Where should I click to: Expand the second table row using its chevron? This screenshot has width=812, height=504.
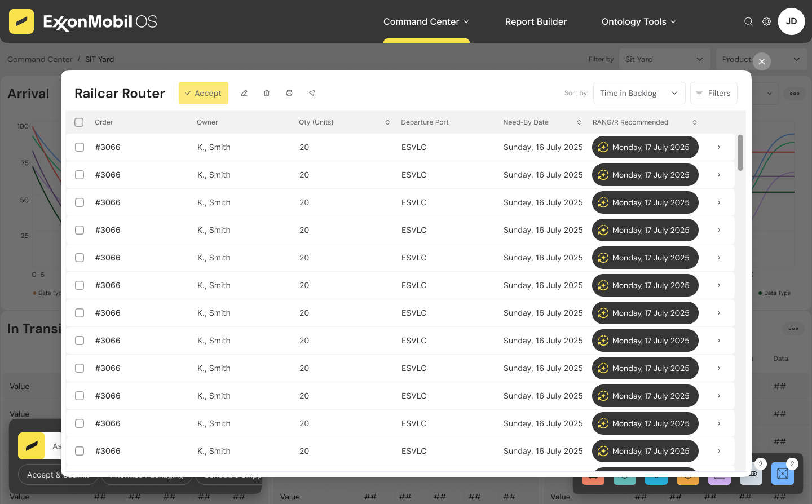click(x=719, y=175)
